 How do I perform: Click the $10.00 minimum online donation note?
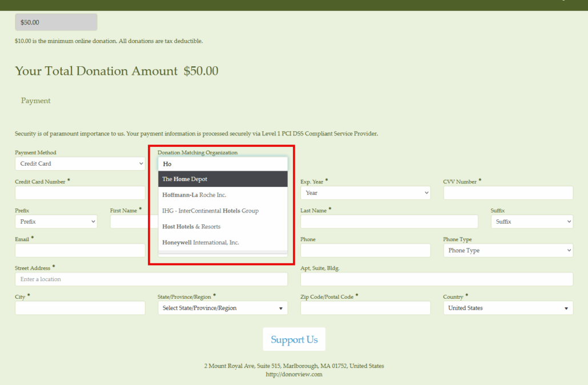tap(108, 41)
